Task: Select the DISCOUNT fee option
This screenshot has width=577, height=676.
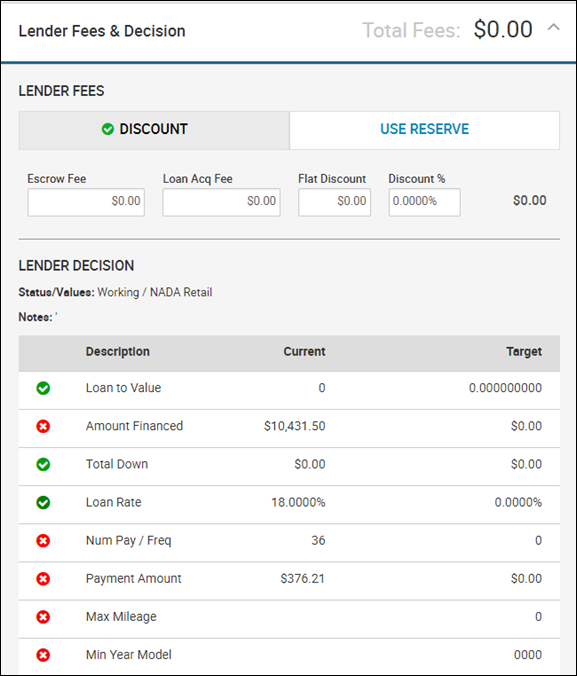Action: click(x=154, y=130)
